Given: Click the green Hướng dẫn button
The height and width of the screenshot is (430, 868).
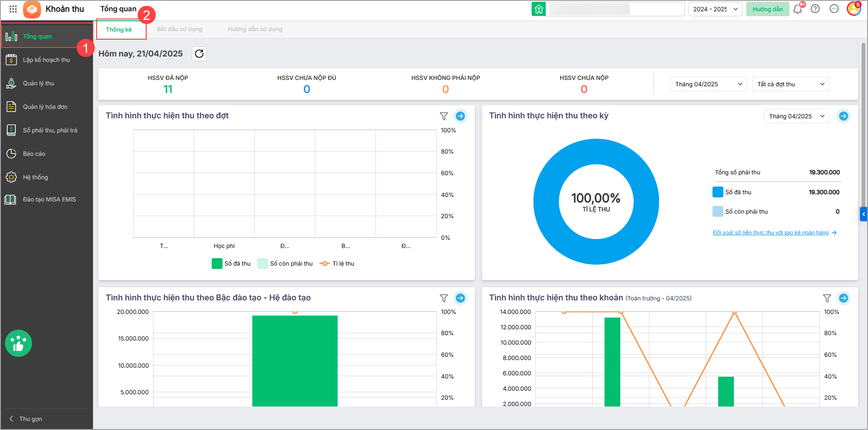Looking at the screenshot, I should pos(767,9).
